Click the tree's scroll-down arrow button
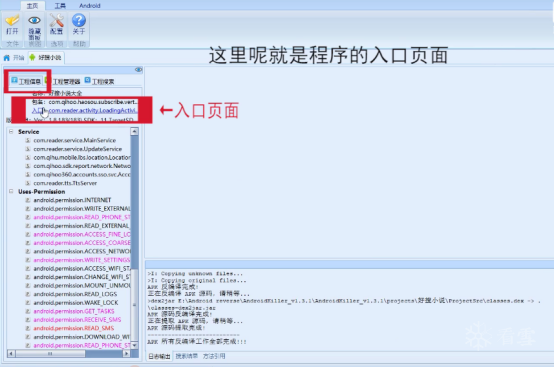This screenshot has height=367, width=554. [134, 345]
